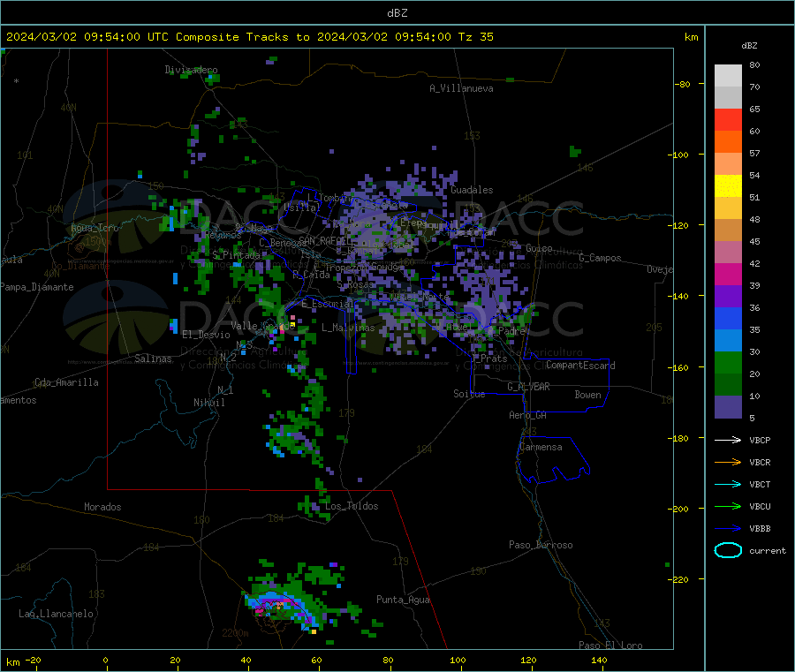Click the 'L_Malvinas' map label
Screen dimensions: 795x672
pos(348,328)
